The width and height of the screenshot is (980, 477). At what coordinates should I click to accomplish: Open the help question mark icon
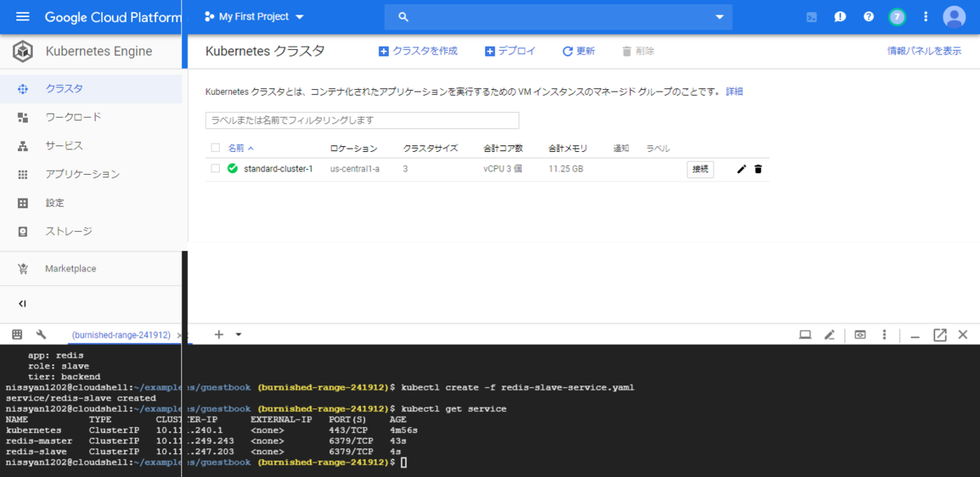point(868,16)
